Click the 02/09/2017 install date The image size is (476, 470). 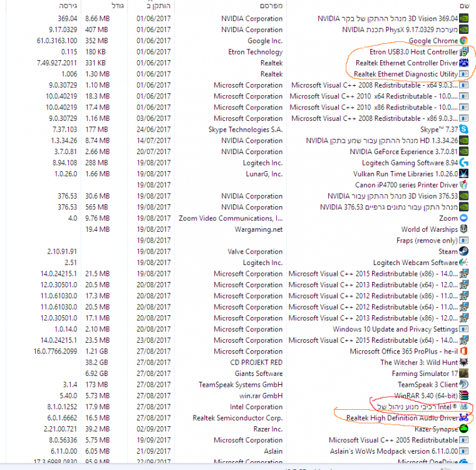(153, 429)
